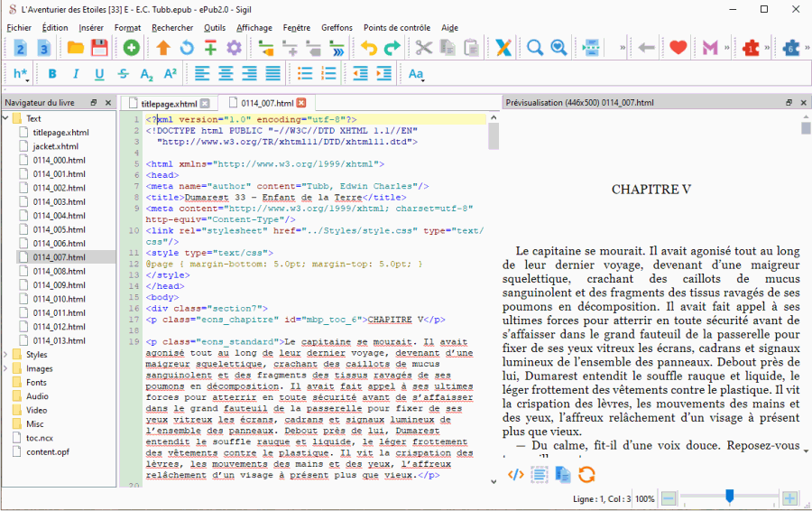The height and width of the screenshot is (511, 812).
Task: Select 0114_008.html in the book browser
Action: click(59, 271)
